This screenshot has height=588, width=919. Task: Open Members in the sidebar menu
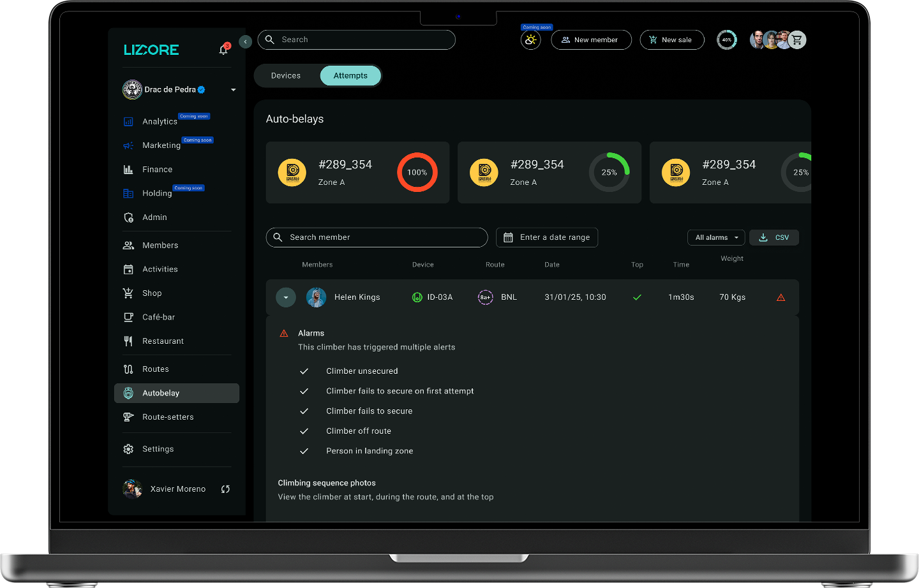click(x=160, y=246)
